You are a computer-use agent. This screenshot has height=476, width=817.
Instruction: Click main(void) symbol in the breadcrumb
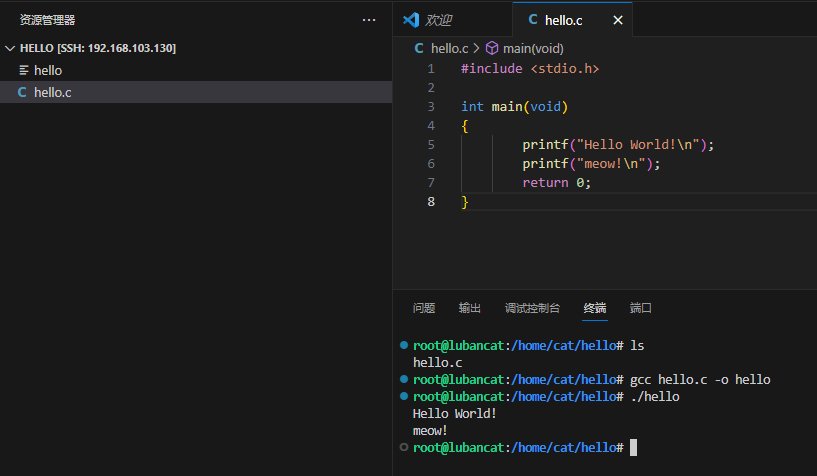coord(533,48)
